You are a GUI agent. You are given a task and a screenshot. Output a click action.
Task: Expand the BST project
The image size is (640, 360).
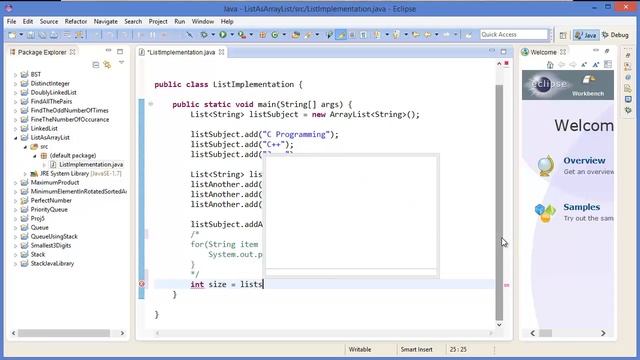point(16,75)
